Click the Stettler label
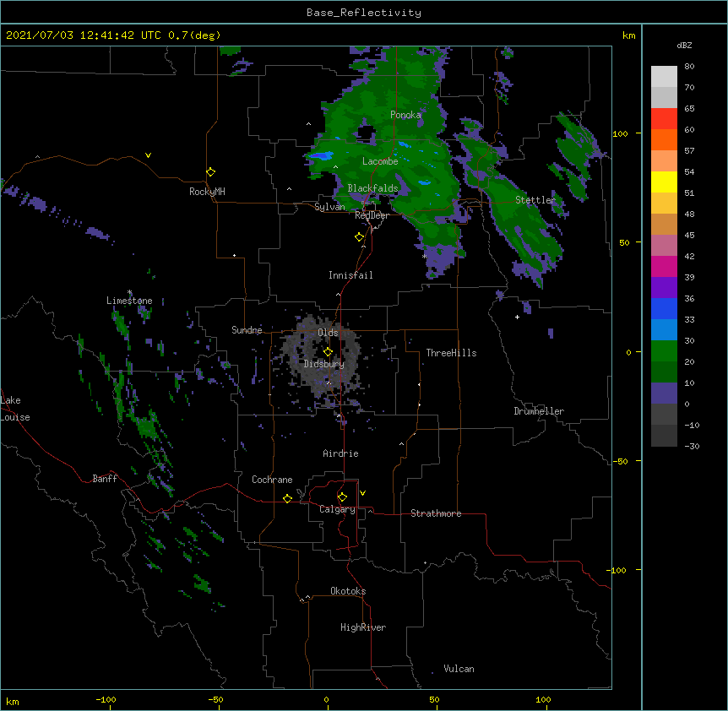The height and width of the screenshot is (711, 728). [x=535, y=200]
